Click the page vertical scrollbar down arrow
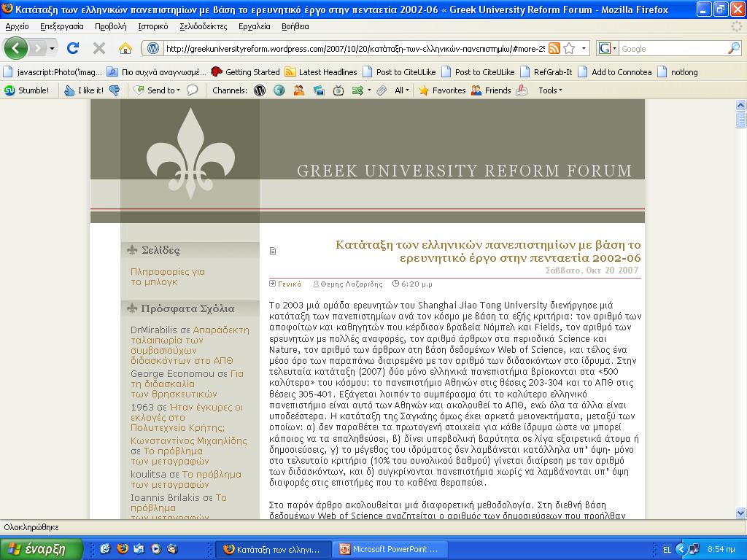This screenshot has width=747, height=560. tap(740, 513)
